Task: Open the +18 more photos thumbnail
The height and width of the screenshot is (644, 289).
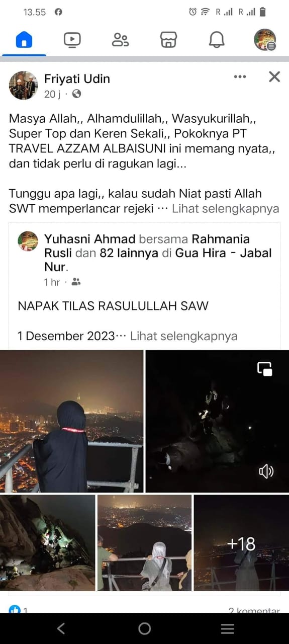Action: click(241, 543)
